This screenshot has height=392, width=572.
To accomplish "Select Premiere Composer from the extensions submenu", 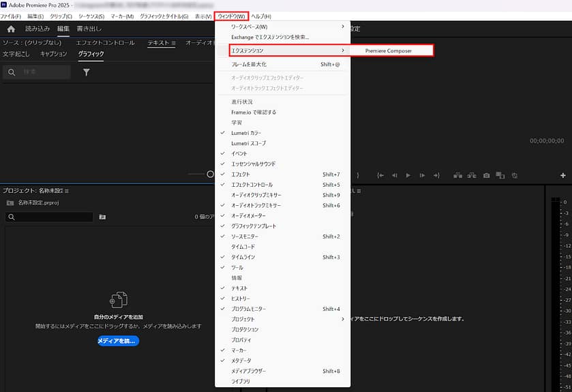I will point(389,50).
